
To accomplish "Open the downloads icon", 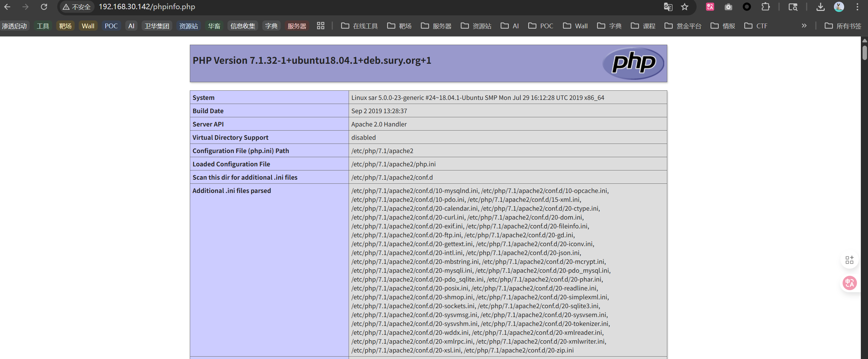I will [820, 7].
